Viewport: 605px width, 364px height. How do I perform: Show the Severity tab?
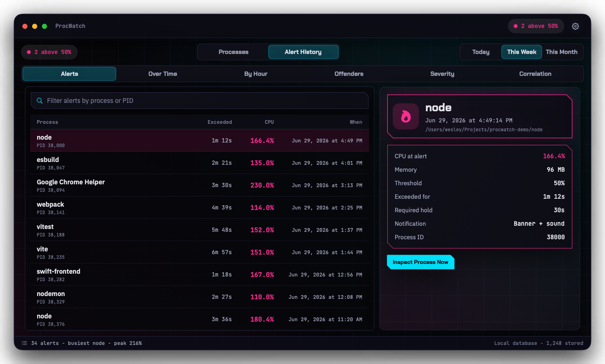pos(442,74)
